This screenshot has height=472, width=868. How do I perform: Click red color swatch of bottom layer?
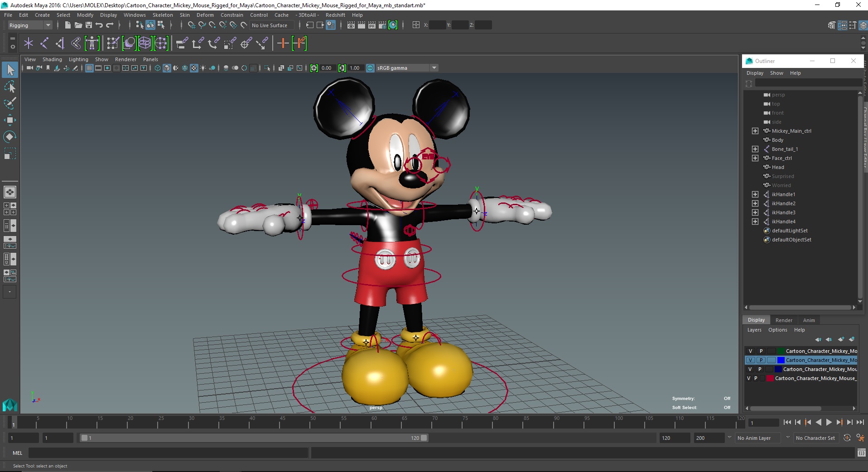770,378
